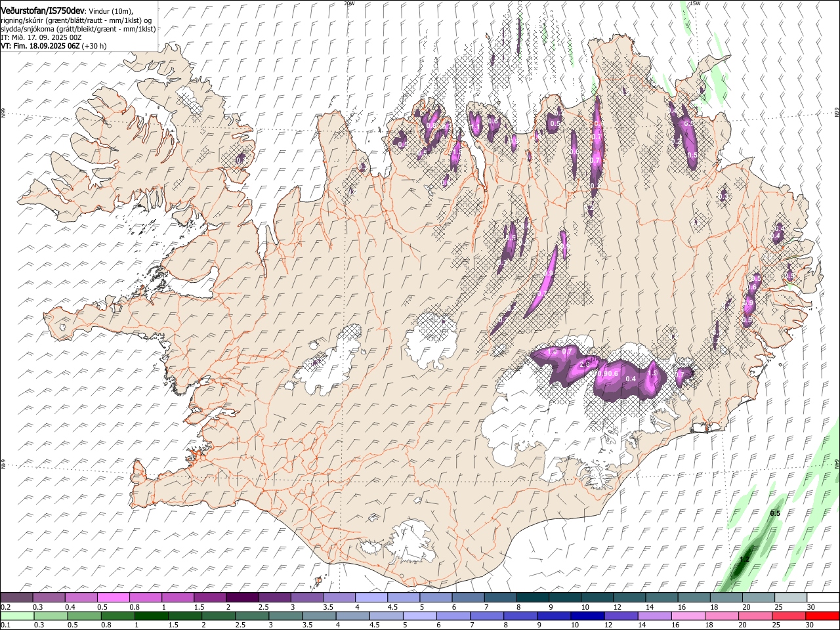Click the rigning/skúrir legend description line

pos(77,20)
